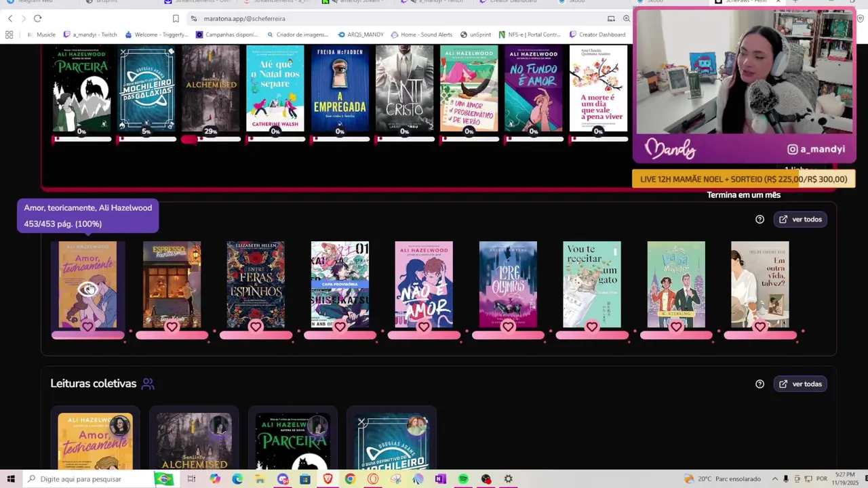Open the Mochileiro das Galáxias cover in top row
Image resolution: width=868 pixels, height=488 pixels.
146,88
